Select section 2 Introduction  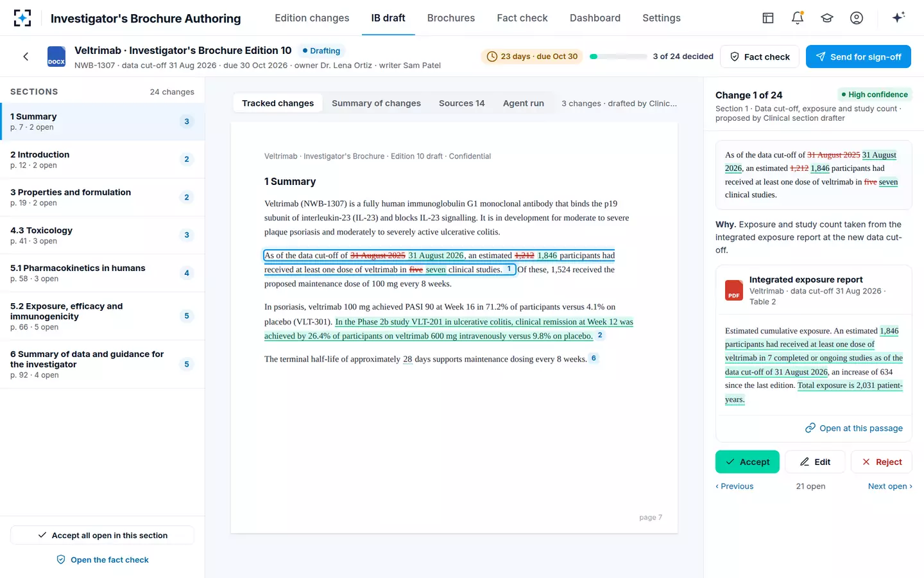pyautogui.click(x=103, y=159)
